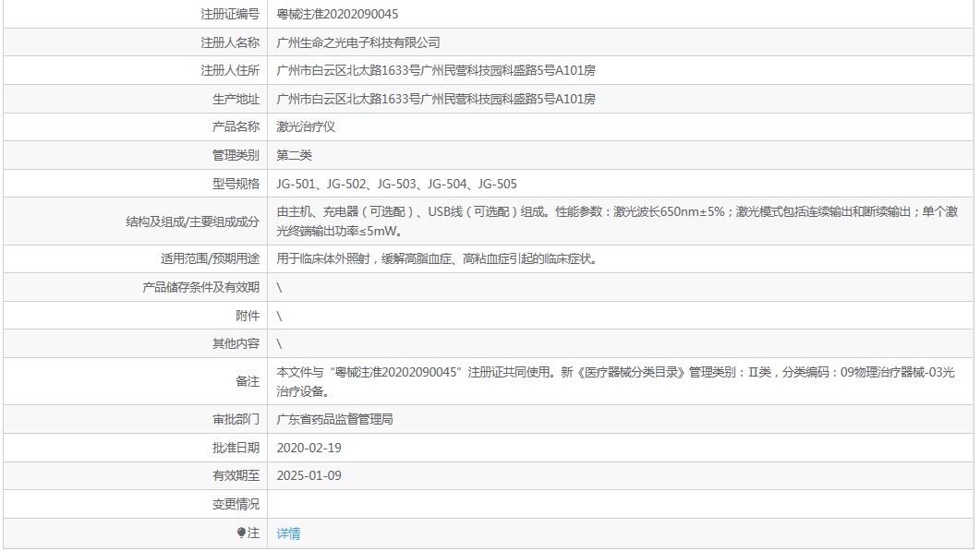Click the 有效期至 label
This screenshot has width=980, height=551.
point(236,476)
